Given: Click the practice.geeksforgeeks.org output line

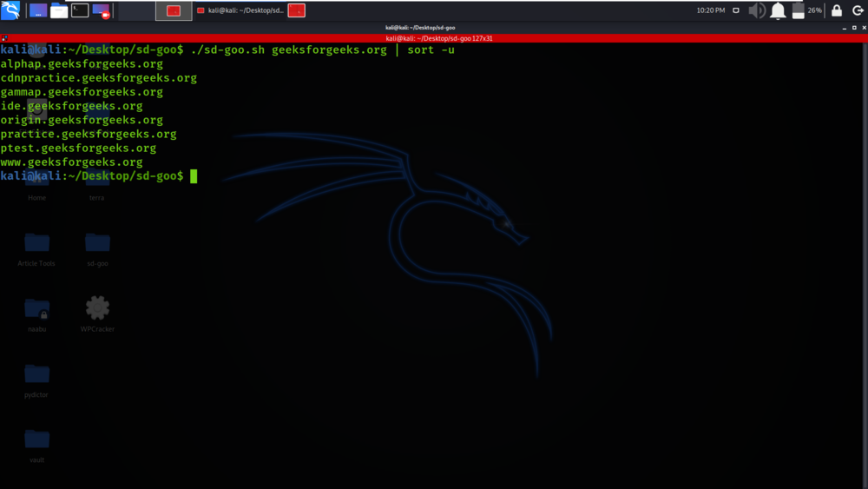Looking at the screenshot, I should pyautogui.click(x=89, y=134).
